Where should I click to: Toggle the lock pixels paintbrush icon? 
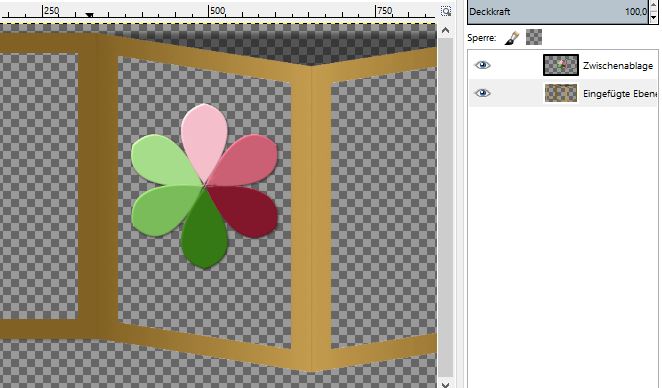tap(512, 38)
